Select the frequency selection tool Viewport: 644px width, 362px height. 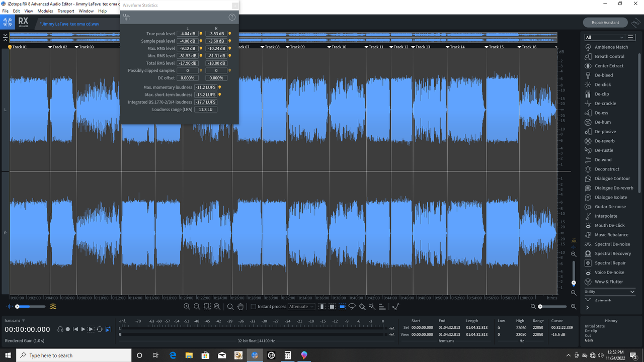pos(342,306)
